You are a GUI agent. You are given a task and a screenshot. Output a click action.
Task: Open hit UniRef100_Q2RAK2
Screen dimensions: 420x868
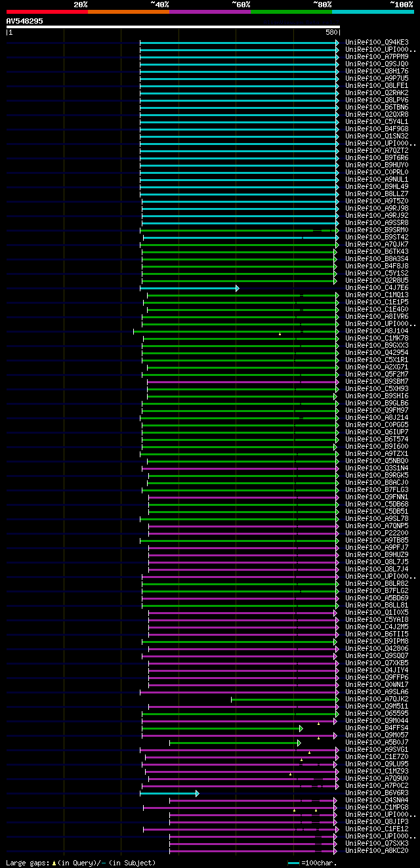[x=377, y=93]
